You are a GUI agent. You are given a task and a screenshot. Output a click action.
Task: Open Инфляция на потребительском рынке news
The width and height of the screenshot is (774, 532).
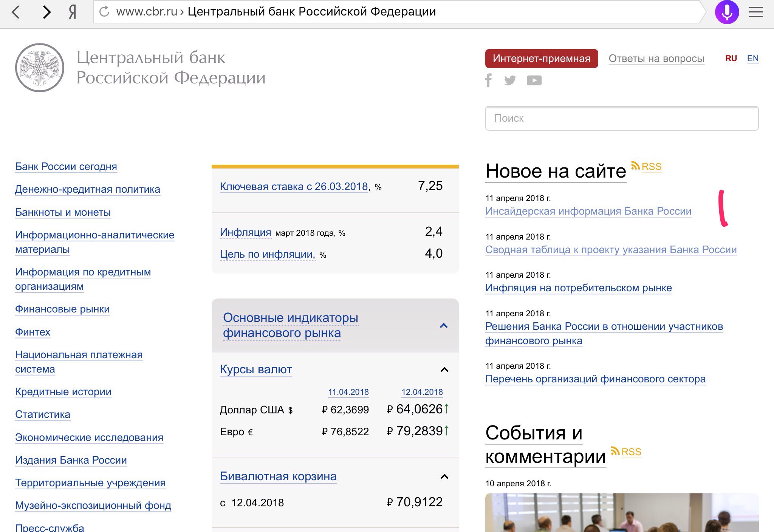579,288
